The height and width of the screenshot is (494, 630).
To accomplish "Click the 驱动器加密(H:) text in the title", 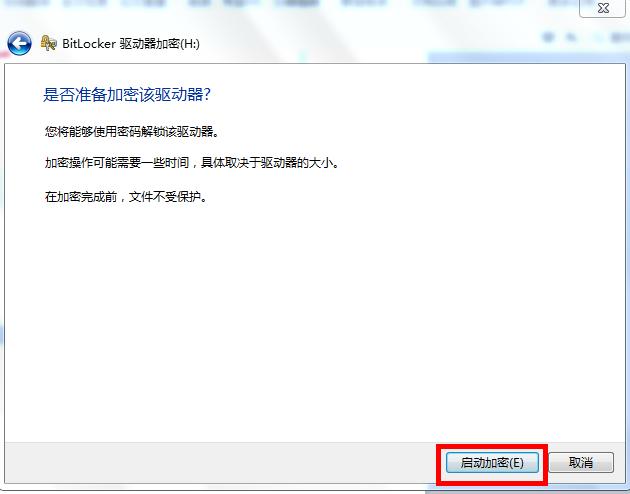I will 160,43.
